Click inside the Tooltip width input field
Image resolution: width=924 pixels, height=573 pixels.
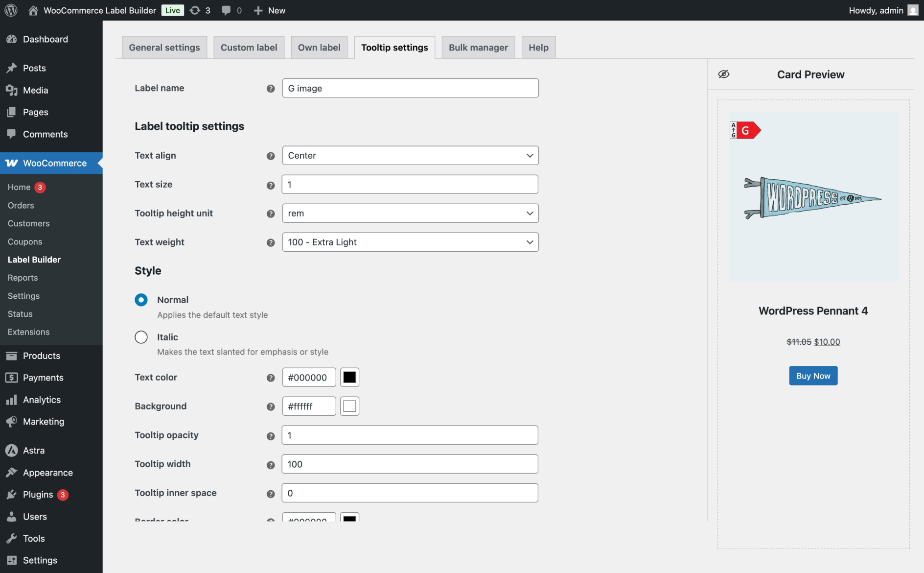point(410,464)
